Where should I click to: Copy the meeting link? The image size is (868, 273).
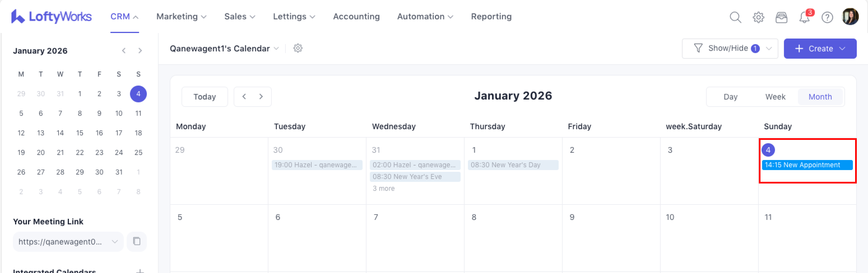136,241
